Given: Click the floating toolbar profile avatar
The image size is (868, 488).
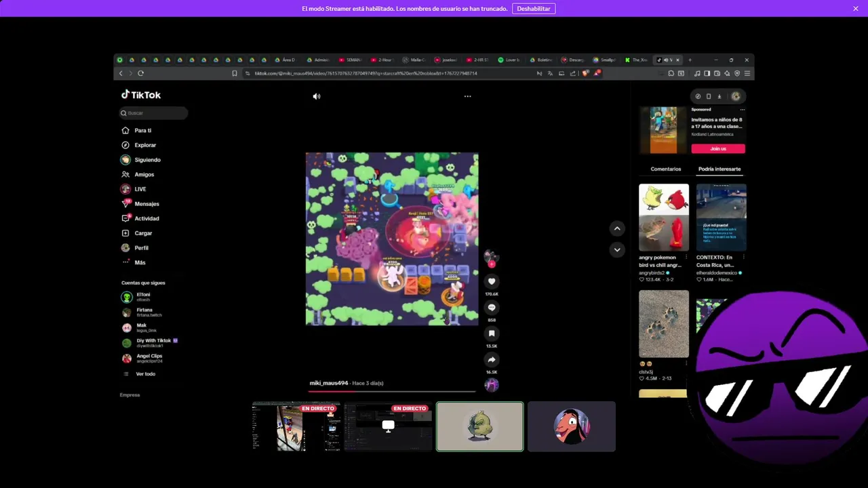Looking at the screenshot, I should click(x=736, y=96).
